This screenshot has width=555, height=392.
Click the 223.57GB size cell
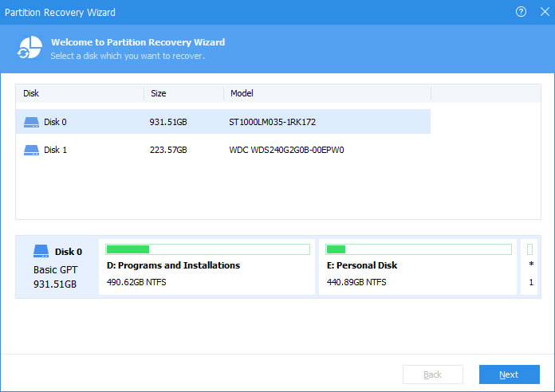point(168,150)
